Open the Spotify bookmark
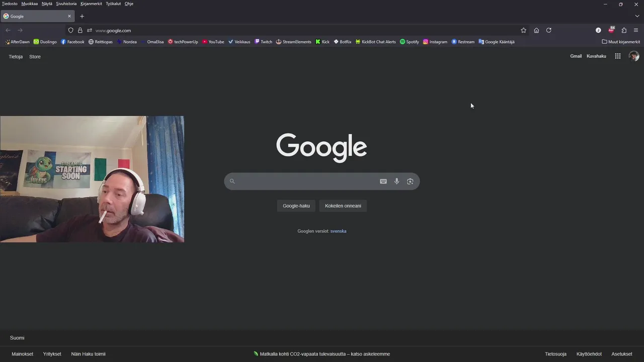The image size is (644, 362). point(410,42)
